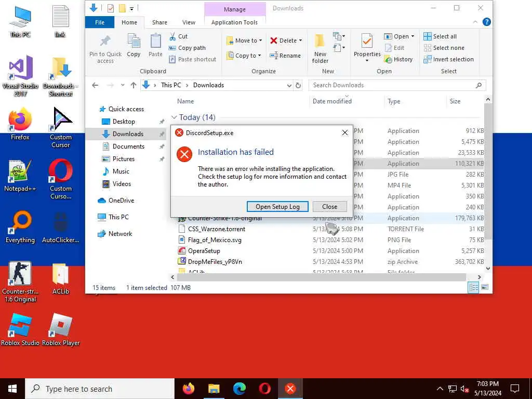The width and height of the screenshot is (532, 399).
Task: Expand the Open dropdown arrow
Action: coord(413,36)
